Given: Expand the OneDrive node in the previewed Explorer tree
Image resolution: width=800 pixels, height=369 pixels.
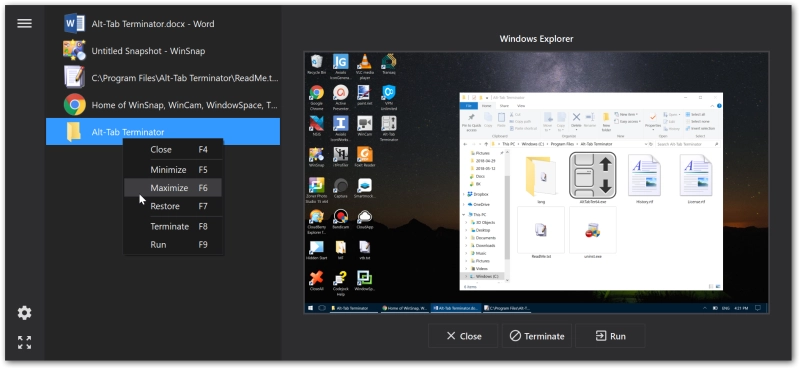Looking at the screenshot, I should point(464,205).
